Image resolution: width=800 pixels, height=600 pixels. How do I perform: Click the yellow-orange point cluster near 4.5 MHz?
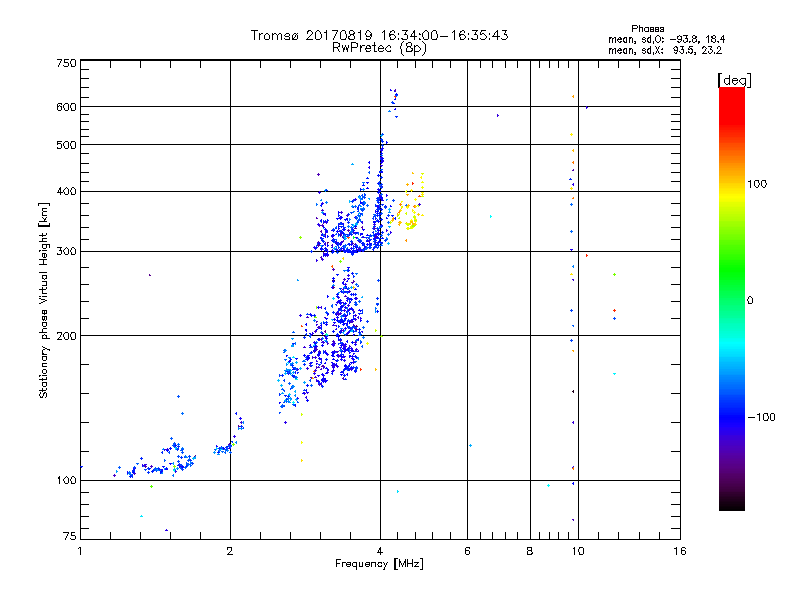411,207
